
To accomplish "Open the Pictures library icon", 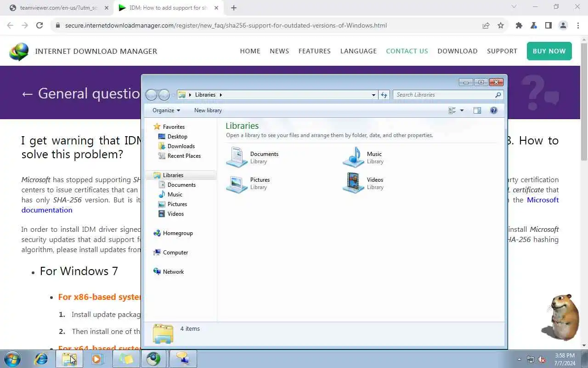I will (x=237, y=183).
